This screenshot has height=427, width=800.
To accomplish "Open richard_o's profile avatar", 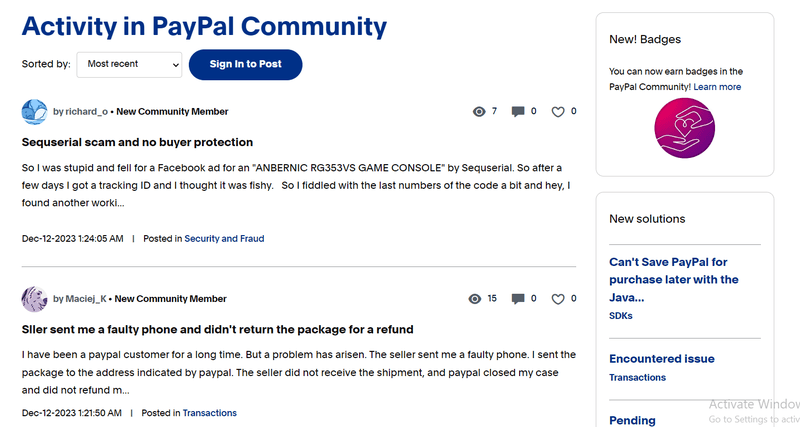I will click(x=35, y=112).
